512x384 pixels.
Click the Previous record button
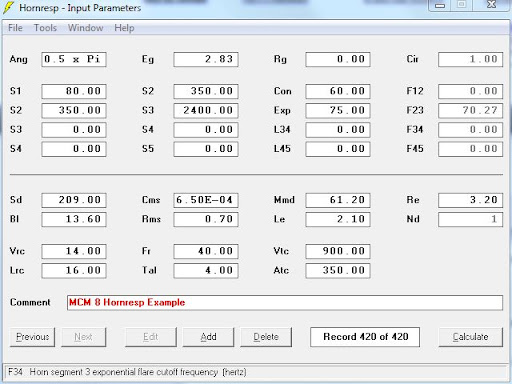(x=32, y=337)
